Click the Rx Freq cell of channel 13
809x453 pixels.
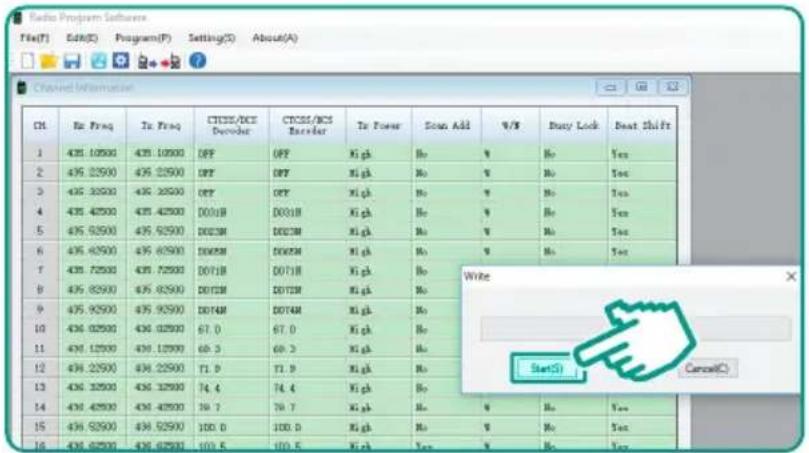coord(93,388)
